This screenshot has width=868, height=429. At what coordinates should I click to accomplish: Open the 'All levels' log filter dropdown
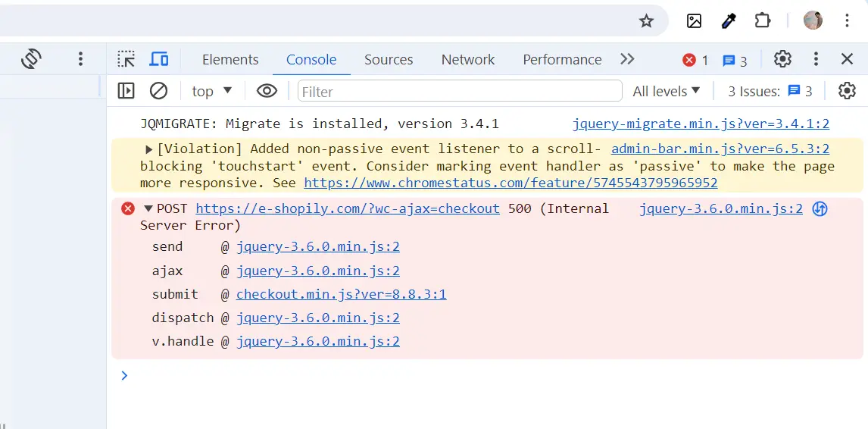(667, 91)
